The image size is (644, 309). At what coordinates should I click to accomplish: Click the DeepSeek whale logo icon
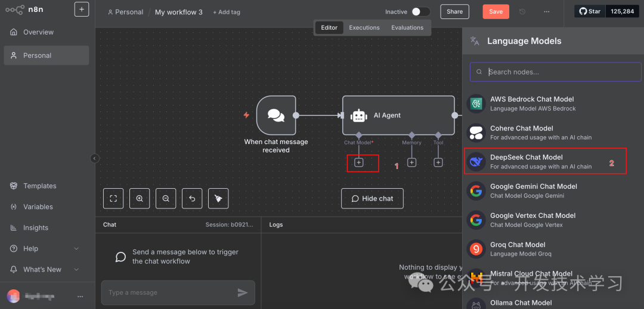[x=476, y=161]
